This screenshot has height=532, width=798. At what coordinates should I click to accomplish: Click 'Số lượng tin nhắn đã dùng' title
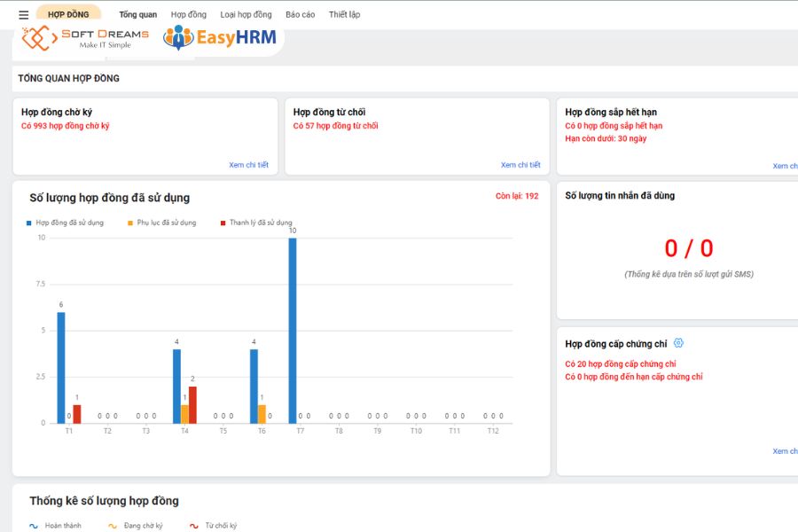point(620,195)
